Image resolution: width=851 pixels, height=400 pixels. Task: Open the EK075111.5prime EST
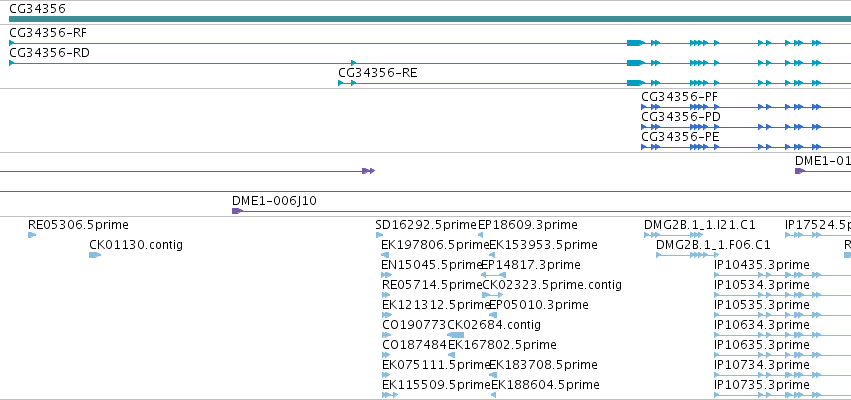(436, 366)
